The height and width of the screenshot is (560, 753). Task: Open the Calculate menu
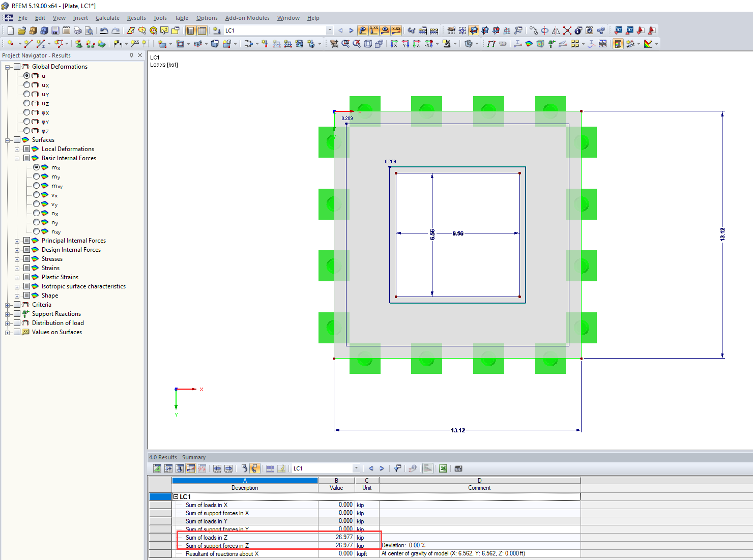tap(107, 18)
